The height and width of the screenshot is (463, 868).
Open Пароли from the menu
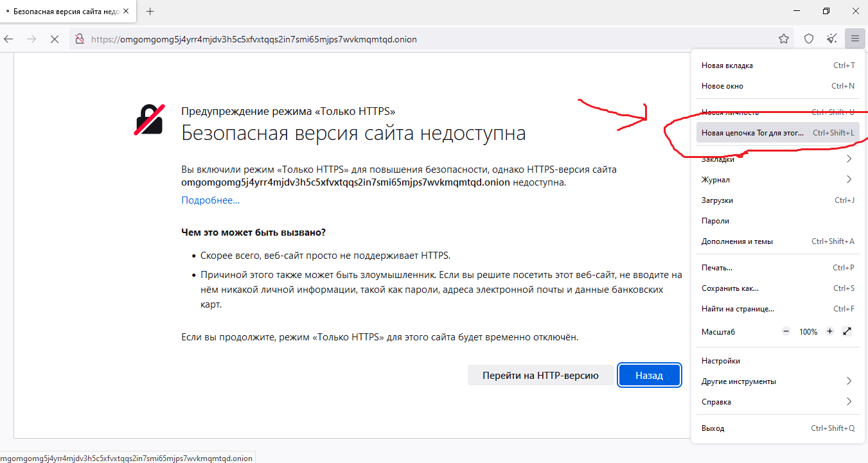(777, 221)
